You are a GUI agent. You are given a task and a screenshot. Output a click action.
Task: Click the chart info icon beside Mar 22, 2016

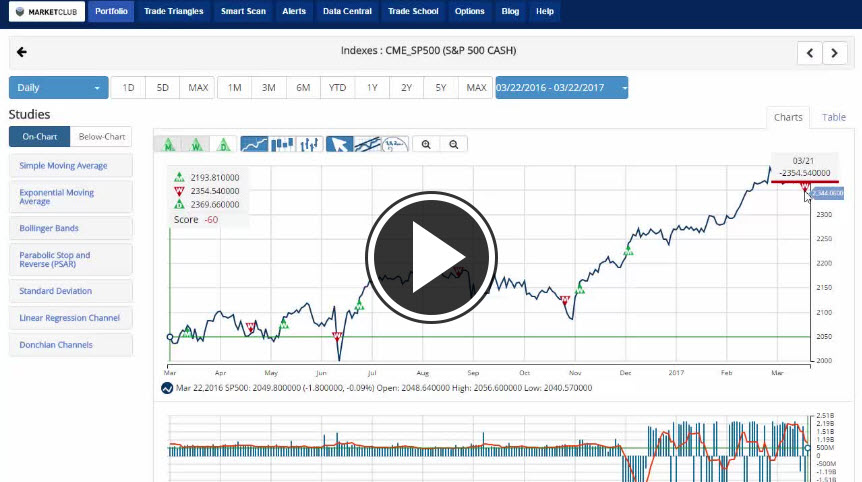(167, 388)
